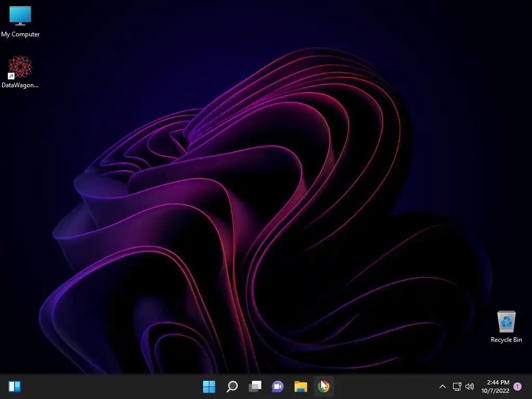Open the Windows Start menu
The image size is (532, 399).
(209, 387)
